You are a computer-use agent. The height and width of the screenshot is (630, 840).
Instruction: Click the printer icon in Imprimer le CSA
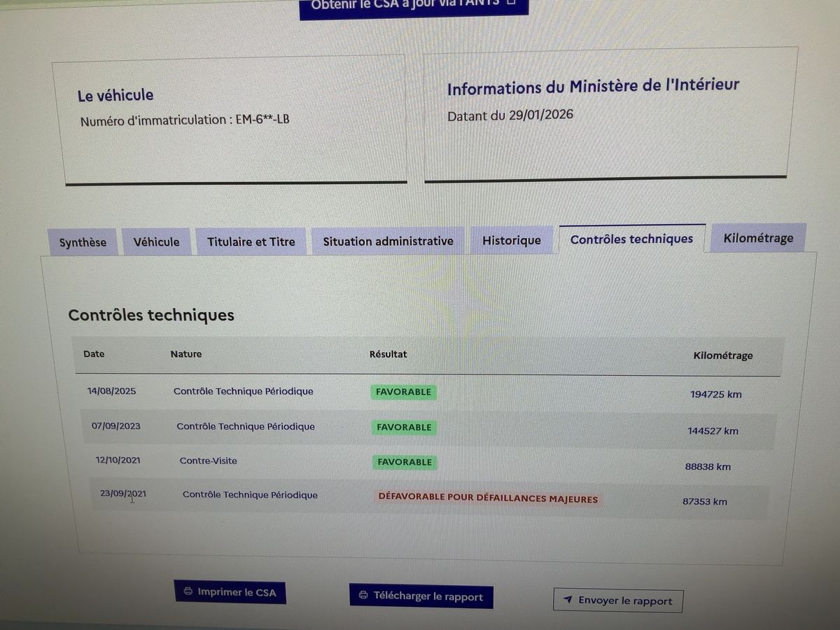tap(188, 591)
